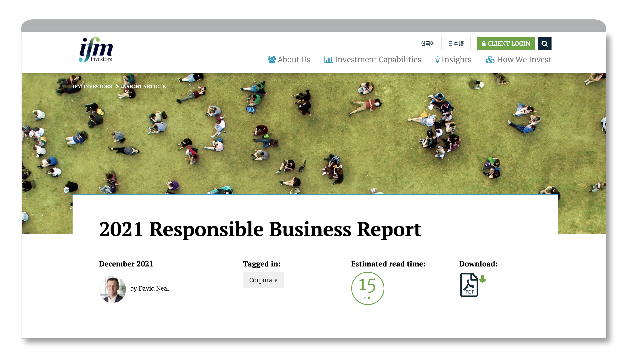Click the cubes icon beside How We Invest

(490, 60)
